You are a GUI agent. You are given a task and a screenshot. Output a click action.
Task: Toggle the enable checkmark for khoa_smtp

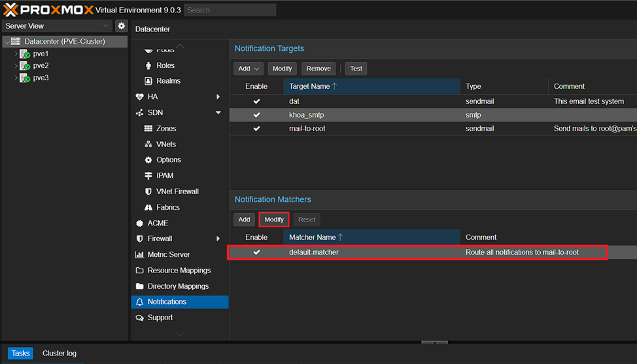(256, 115)
